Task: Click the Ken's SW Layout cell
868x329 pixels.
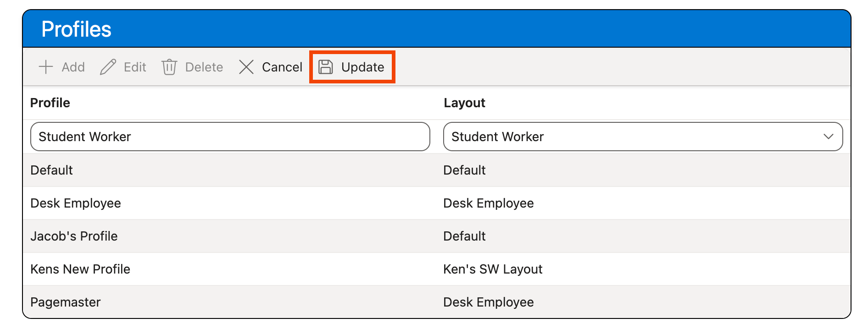Action: [x=493, y=269]
